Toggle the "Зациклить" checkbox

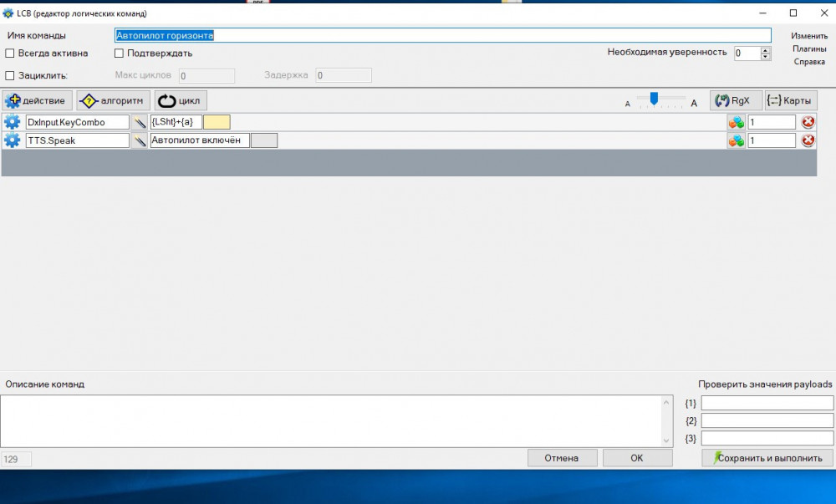pyautogui.click(x=11, y=75)
